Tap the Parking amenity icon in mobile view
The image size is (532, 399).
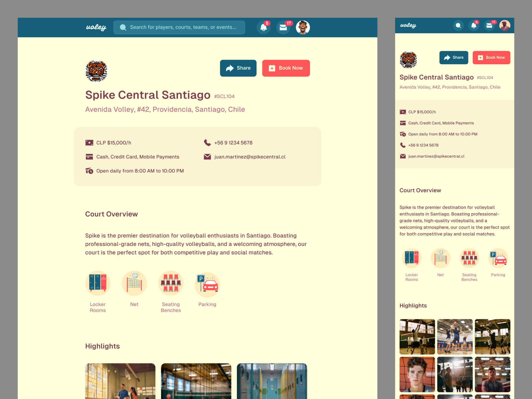pos(498,258)
